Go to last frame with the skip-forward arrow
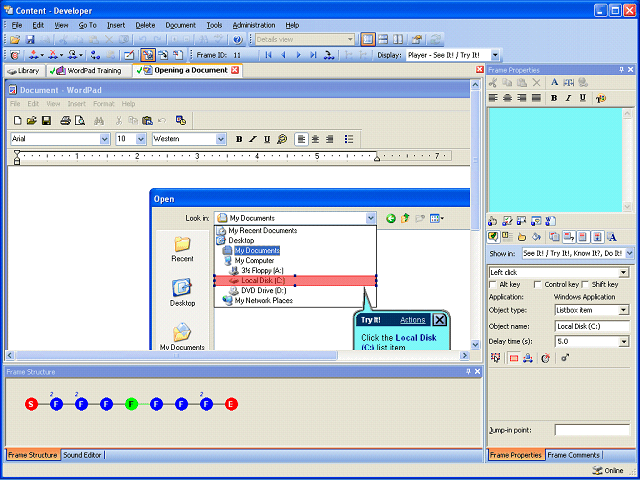The width and height of the screenshot is (640, 480). (x=313, y=55)
